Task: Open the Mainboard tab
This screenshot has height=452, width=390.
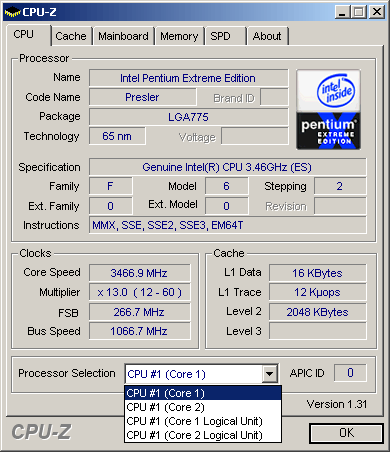Action: point(123,36)
